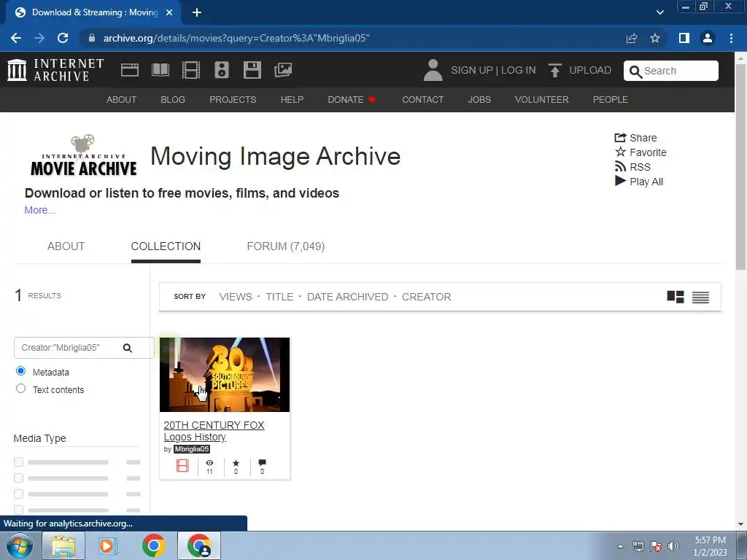Open the HELP link

tap(292, 99)
